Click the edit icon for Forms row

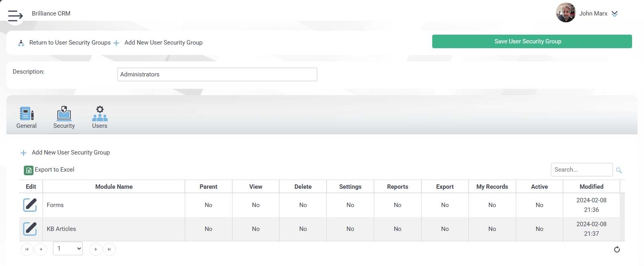click(x=30, y=205)
